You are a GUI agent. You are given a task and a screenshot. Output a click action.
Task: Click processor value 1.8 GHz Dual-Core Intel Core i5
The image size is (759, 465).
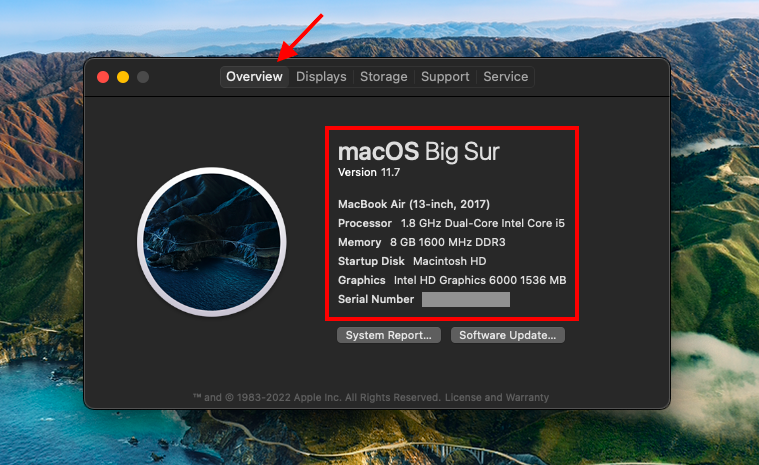483,223
